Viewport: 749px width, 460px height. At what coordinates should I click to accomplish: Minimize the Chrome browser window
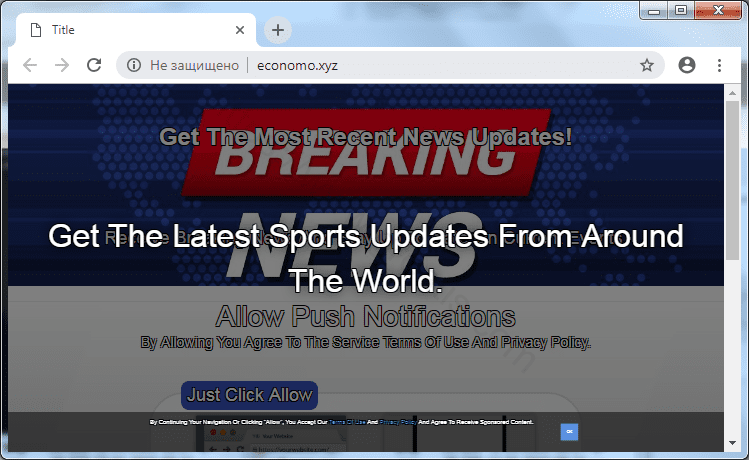point(654,10)
